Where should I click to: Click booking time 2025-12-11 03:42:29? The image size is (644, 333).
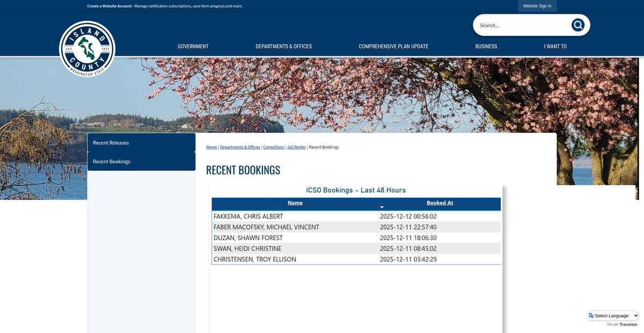408,259
